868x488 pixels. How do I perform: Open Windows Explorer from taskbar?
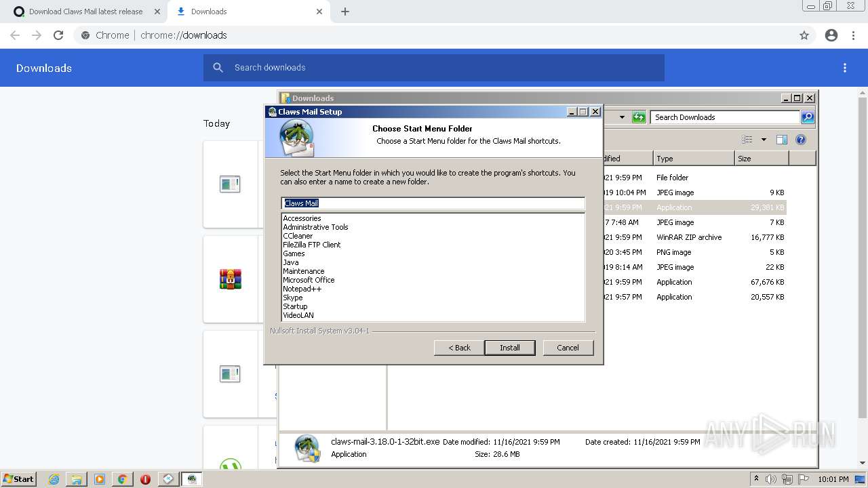click(77, 479)
